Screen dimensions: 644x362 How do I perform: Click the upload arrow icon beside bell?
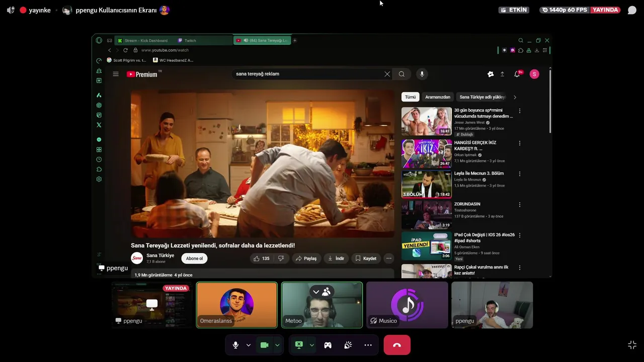[502, 74]
